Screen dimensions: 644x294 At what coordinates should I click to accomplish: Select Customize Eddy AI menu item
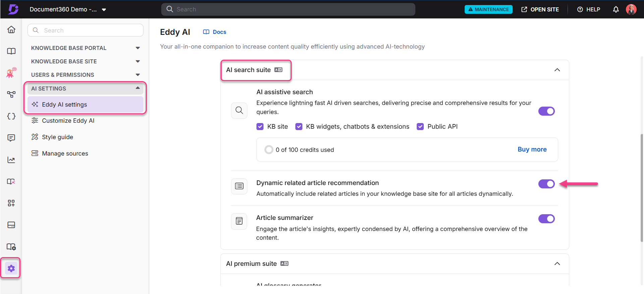click(68, 121)
